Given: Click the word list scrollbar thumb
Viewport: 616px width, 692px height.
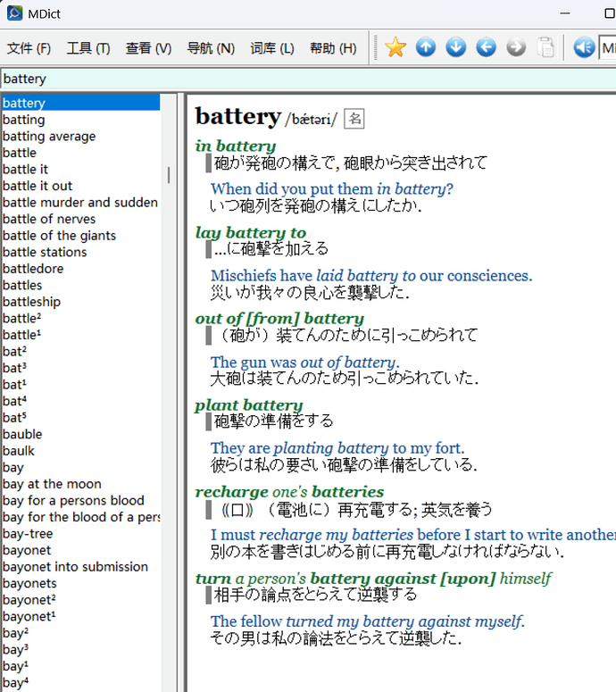Looking at the screenshot, I should 169,175.
